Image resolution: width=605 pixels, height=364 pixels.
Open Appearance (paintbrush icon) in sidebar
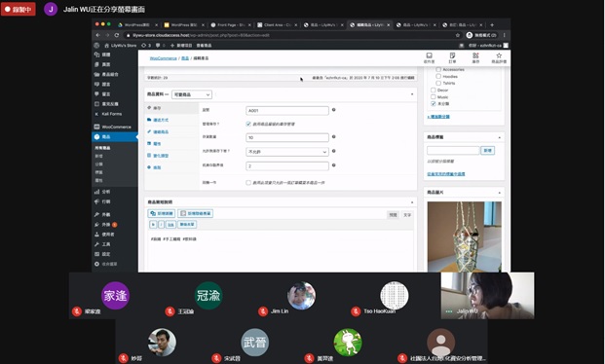102,214
